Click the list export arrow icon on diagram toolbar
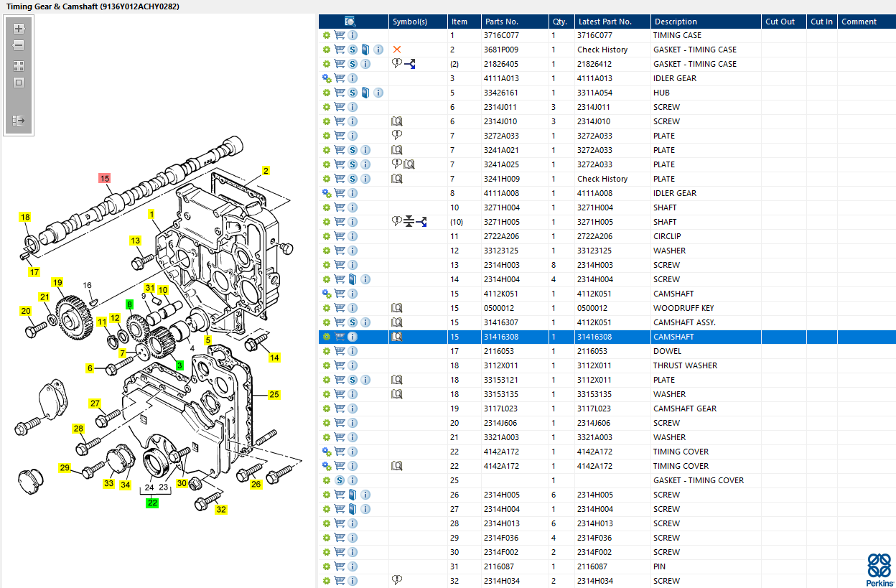The width and height of the screenshot is (896, 588). click(x=19, y=121)
